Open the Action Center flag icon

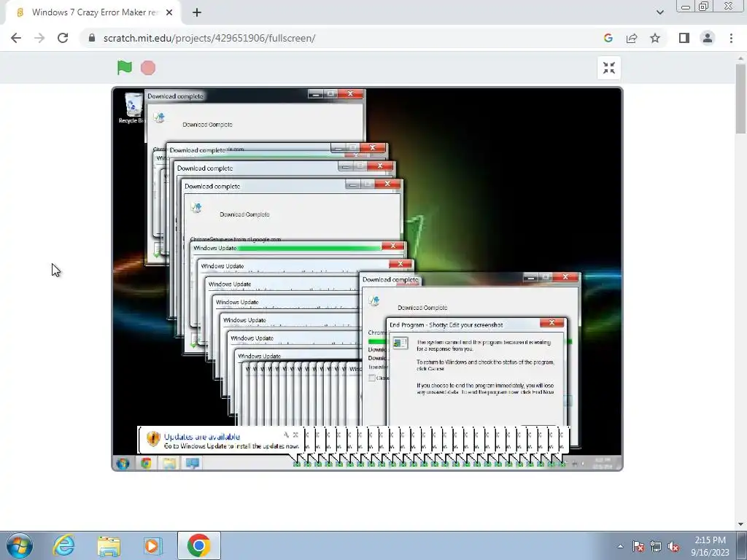point(638,546)
